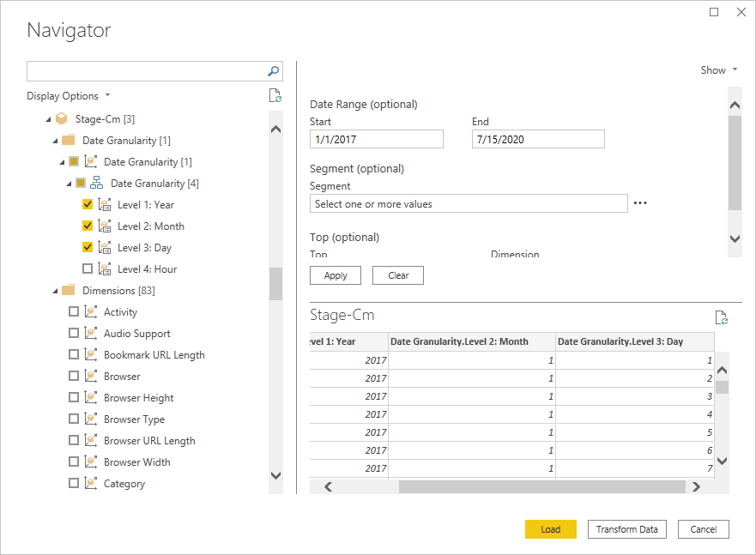Click the ellipsis beside the Segment field

pos(639,202)
